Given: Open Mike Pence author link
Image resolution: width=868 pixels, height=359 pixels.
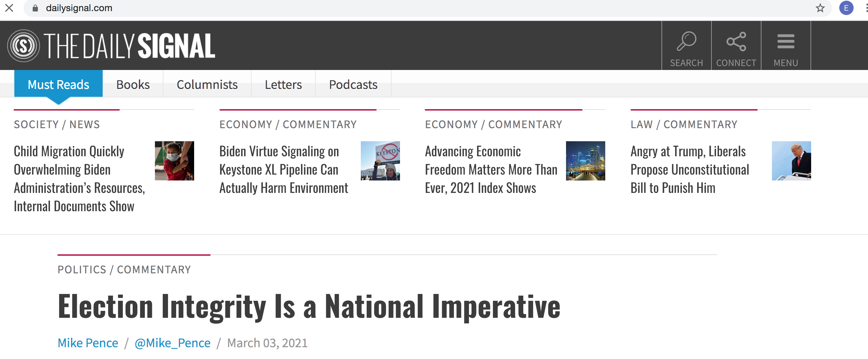Looking at the screenshot, I should pos(88,343).
